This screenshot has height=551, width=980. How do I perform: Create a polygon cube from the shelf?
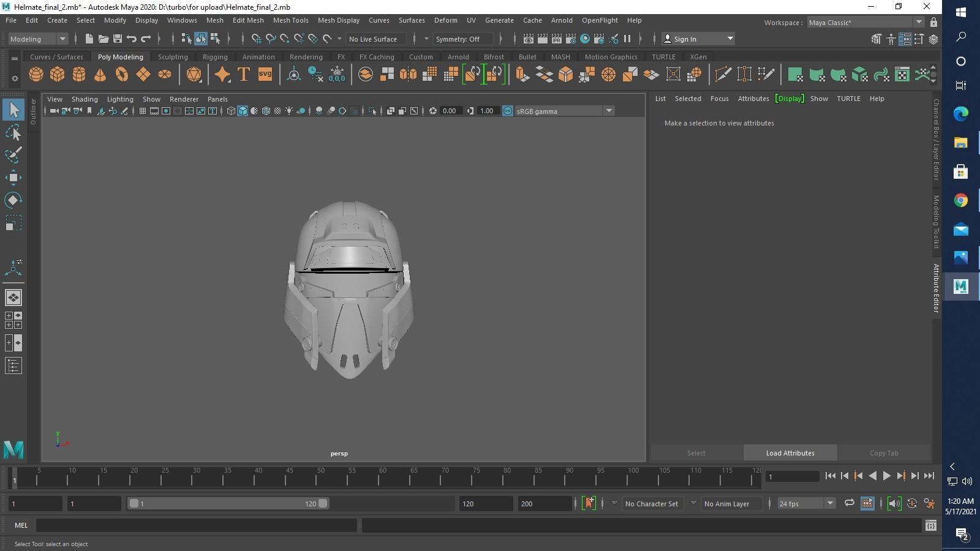click(58, 75)
